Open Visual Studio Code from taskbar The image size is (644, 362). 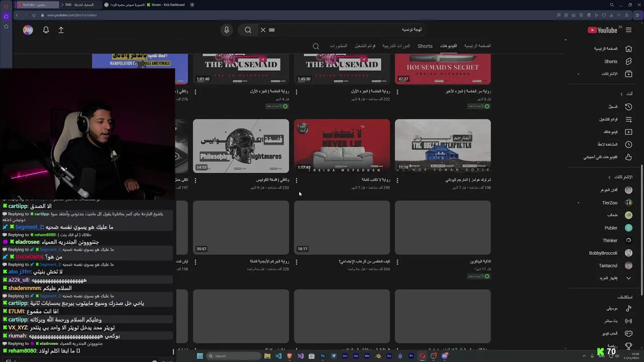click(x=278, y=356)
